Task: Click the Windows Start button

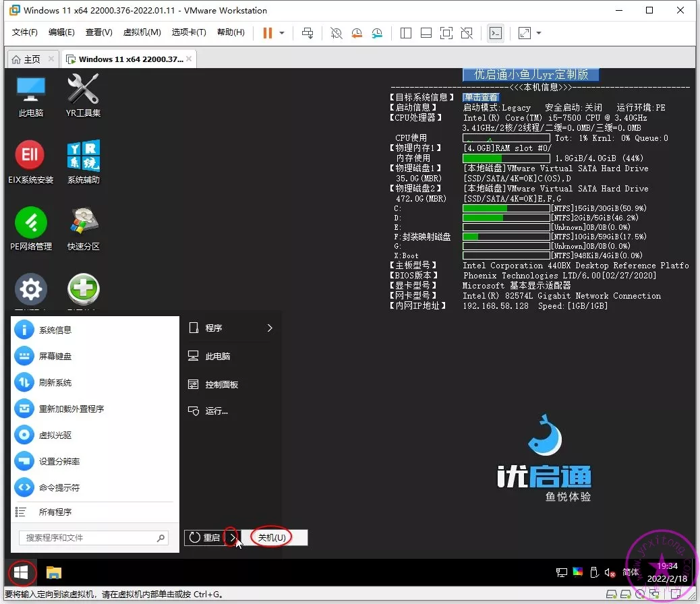Action: tap(22, 573)
